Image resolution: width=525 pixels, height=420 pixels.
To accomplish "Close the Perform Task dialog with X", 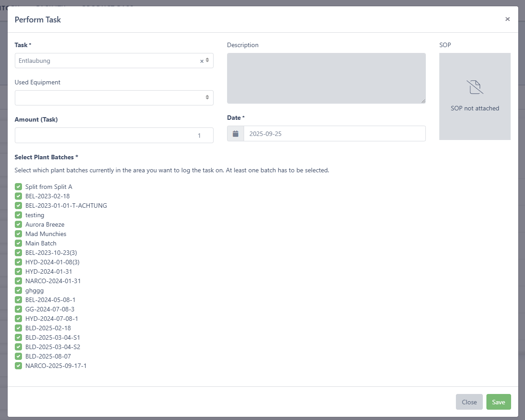I will 507,19.
